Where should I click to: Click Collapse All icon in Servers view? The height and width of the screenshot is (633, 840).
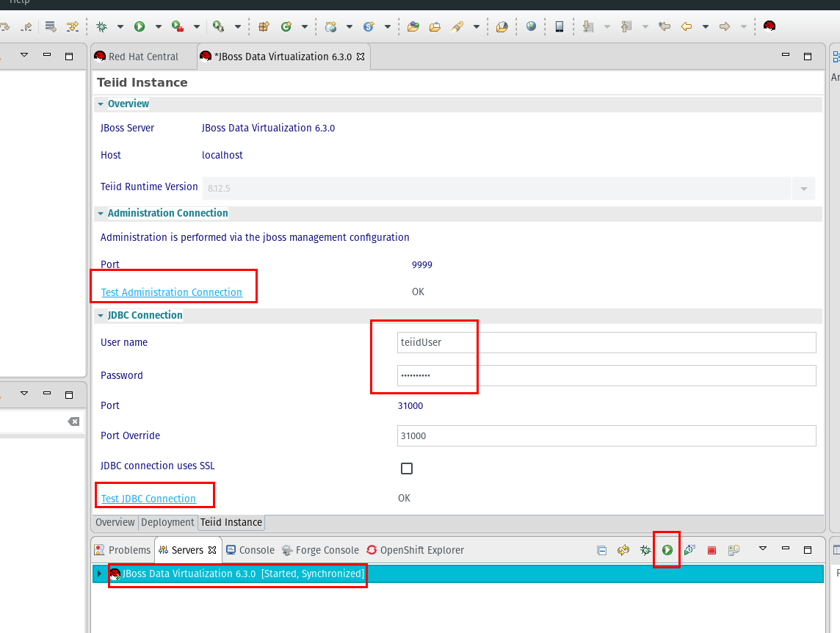click(601, 551)
